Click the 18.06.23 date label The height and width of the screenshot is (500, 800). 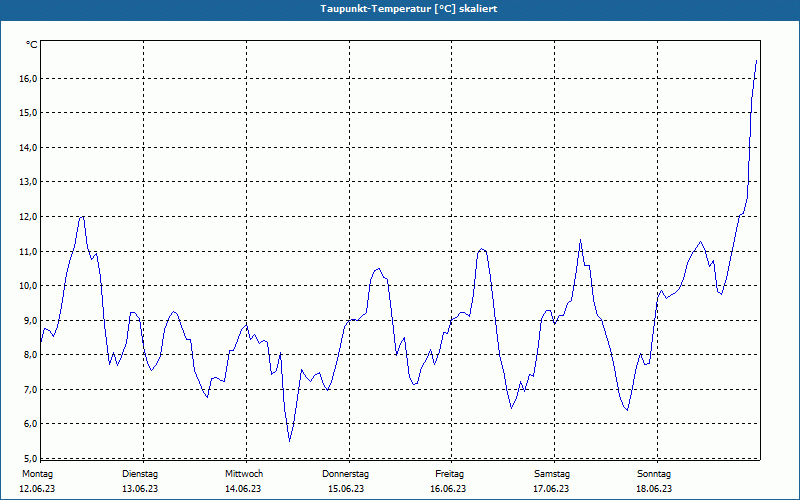tap(654, 489)
